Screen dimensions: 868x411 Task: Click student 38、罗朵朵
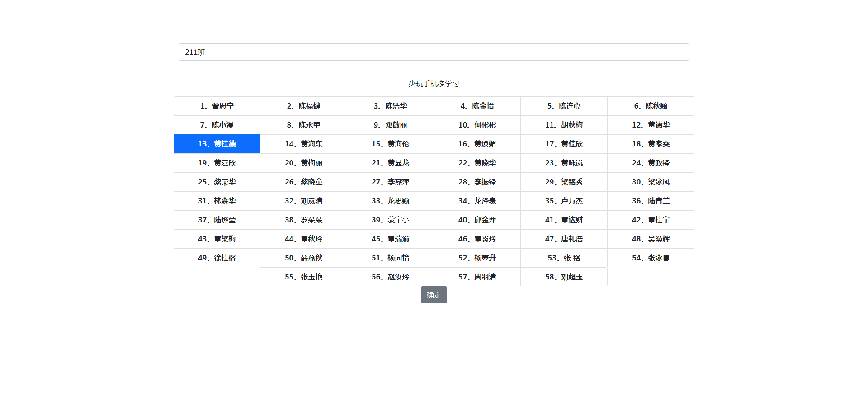click(x=303, y=220)
